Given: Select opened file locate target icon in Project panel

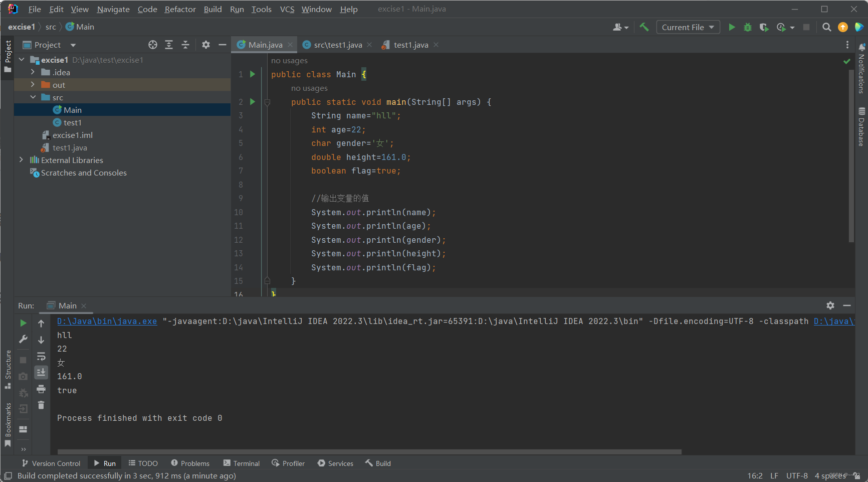Looking at the screenshot, I should (x=153, y=45).
